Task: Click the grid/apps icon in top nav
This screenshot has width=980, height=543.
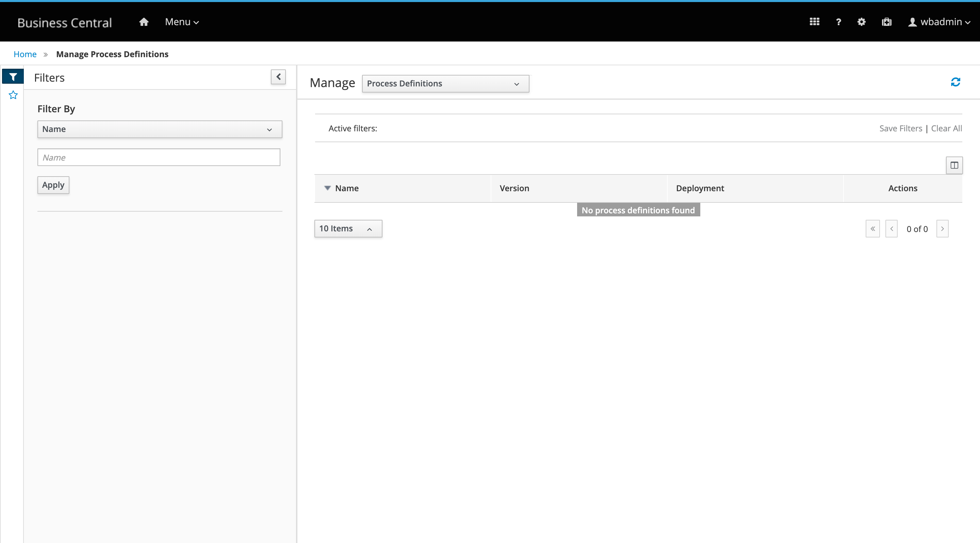Action: (x=814, y=21)
